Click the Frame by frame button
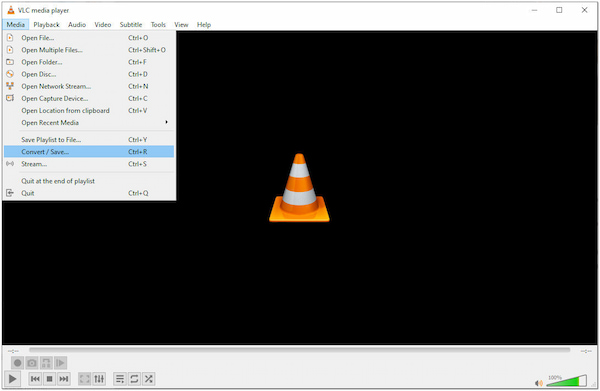This screenshot has width=600, height=391. coord(60,363)
